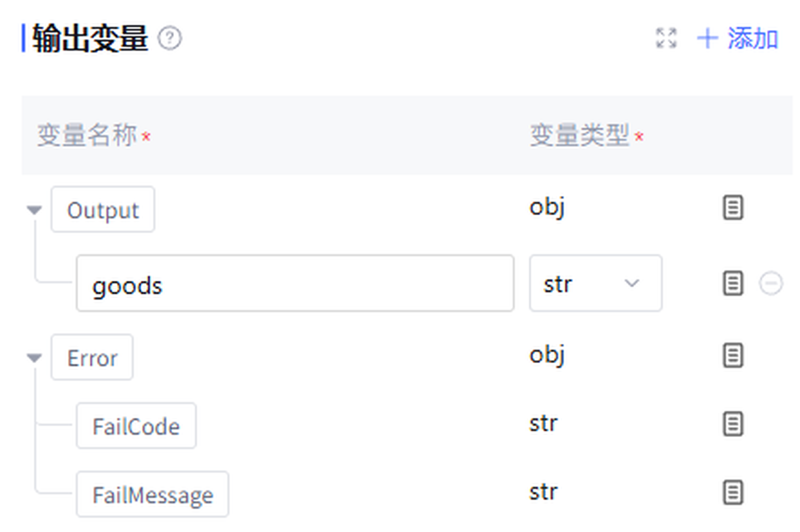The image size is (800, 532).
Task: Open description icon for goods row
Action: [732, 283]
